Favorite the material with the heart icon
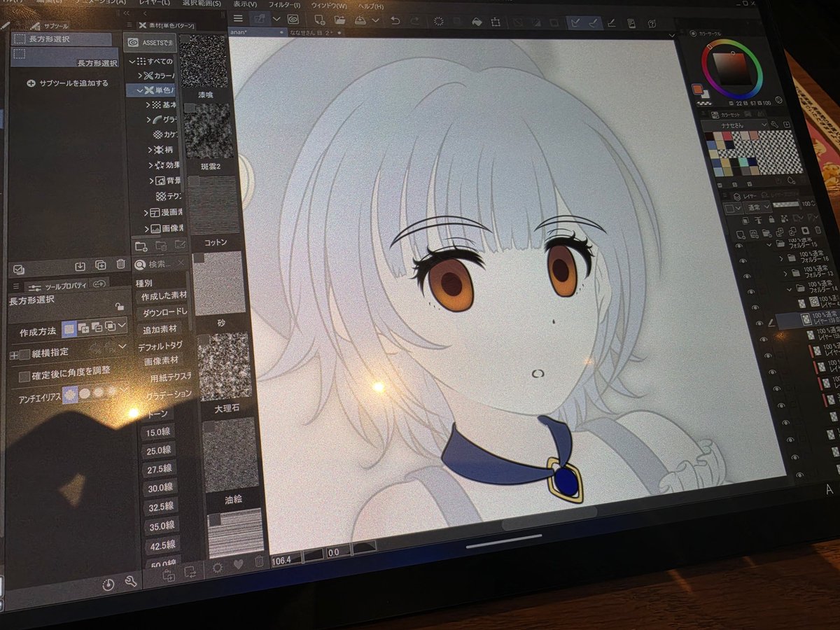This screenshot has height=630, width=840. click(238, 564)
